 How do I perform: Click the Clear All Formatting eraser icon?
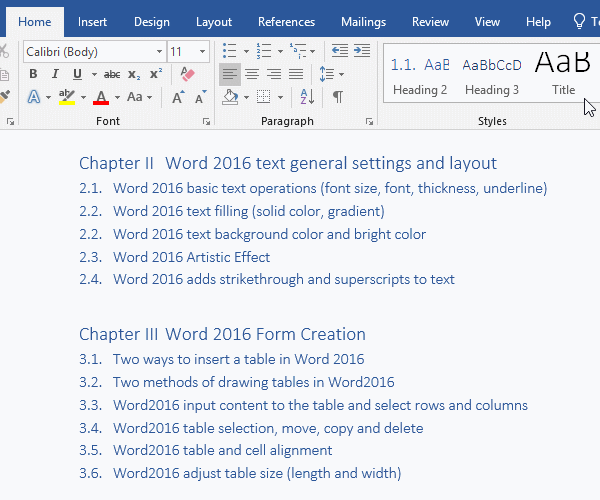[x=188, y=74]
